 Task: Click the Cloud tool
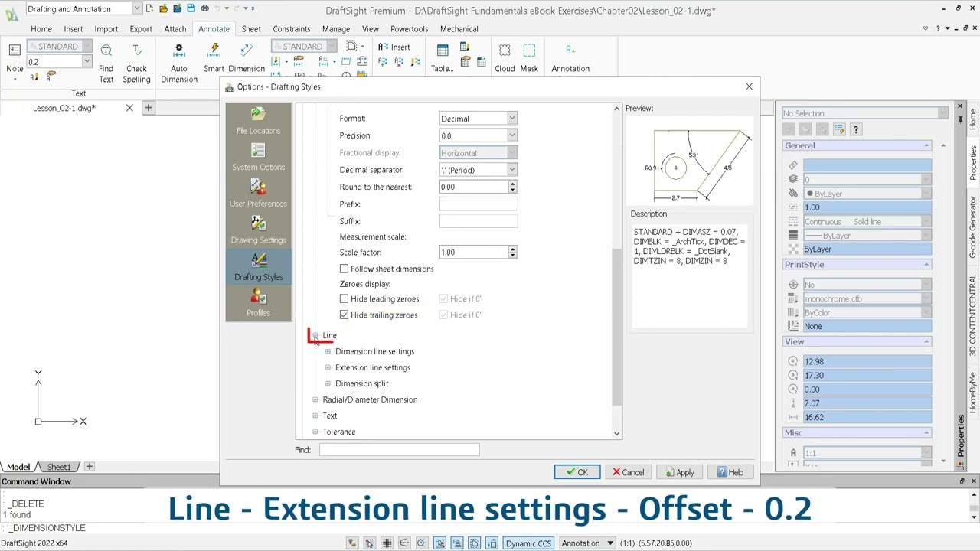coord(505,58)
